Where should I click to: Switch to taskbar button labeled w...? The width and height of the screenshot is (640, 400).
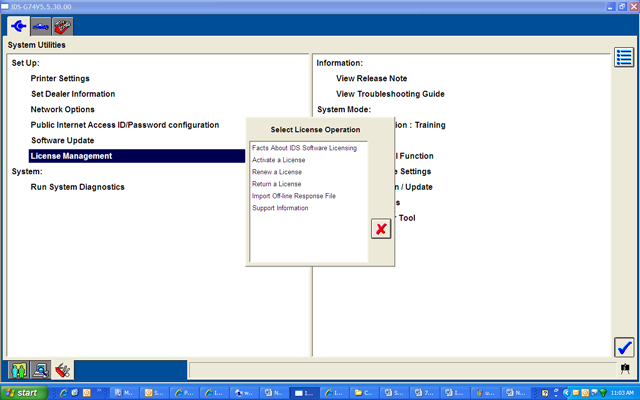click(244, 393)
